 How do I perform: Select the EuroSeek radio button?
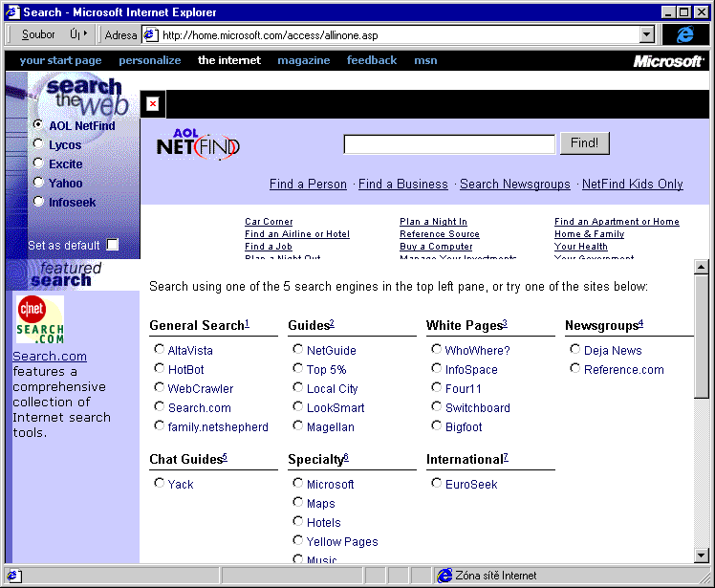coord(437,483)
